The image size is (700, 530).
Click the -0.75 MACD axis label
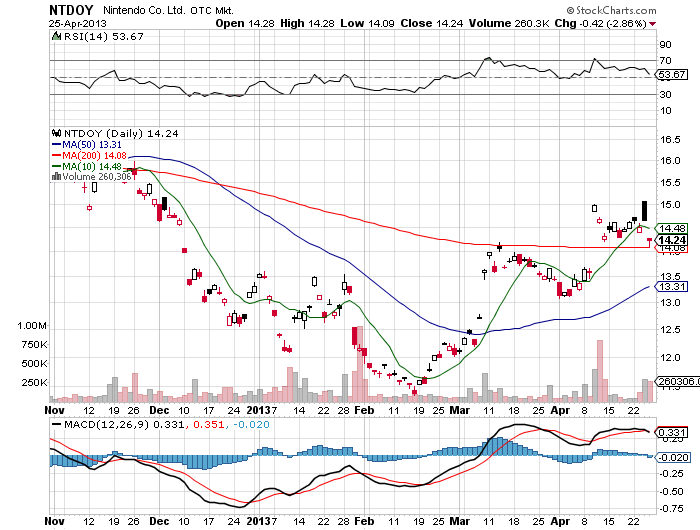pos(670,509)
